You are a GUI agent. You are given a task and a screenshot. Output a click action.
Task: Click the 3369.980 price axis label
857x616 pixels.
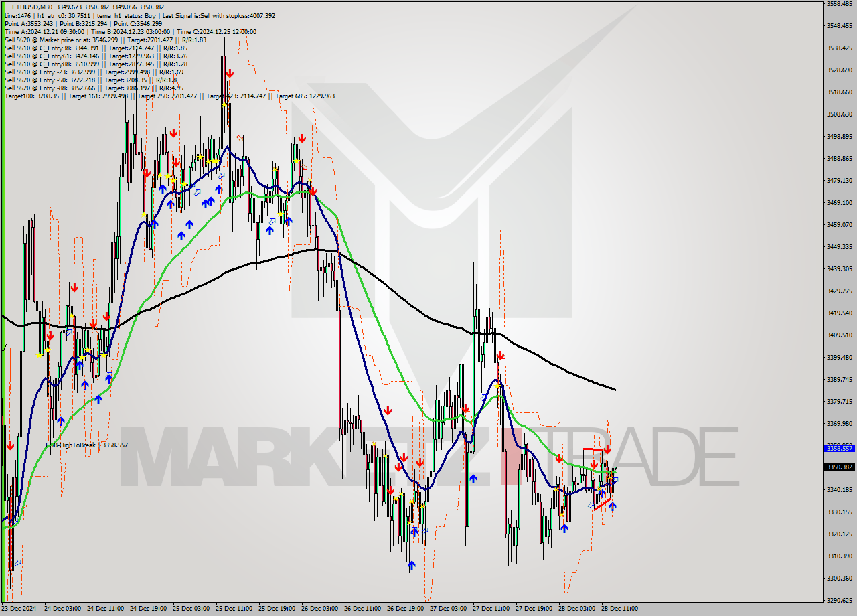tap(839, 423)
